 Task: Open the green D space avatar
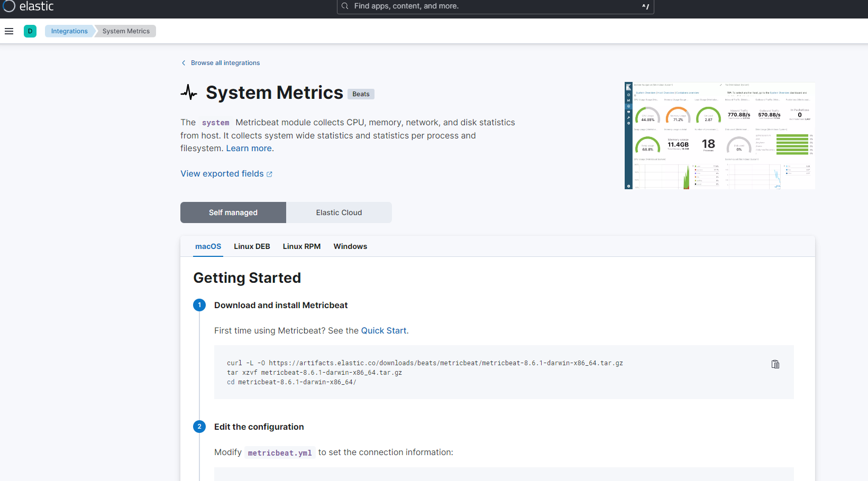pyautogui.click(x=30, y=31)
